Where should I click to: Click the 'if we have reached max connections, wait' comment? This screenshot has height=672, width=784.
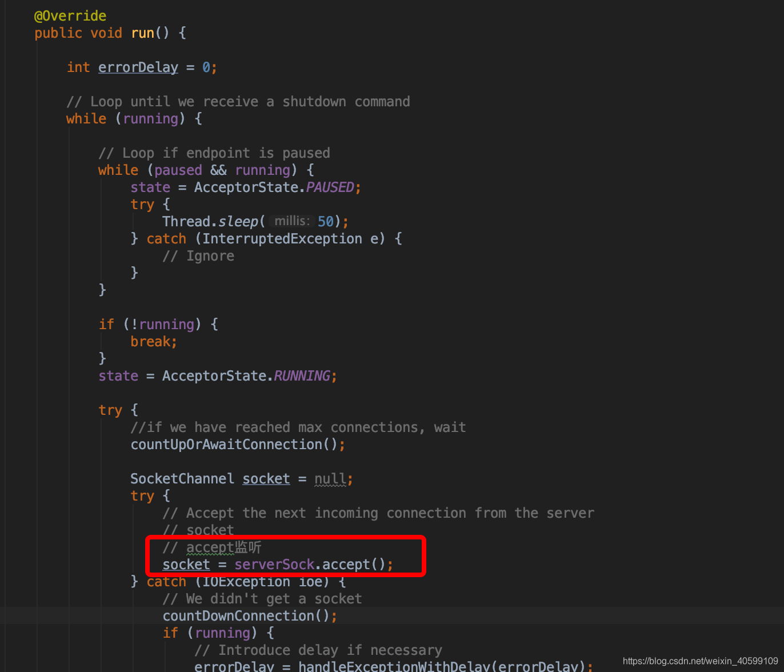(x=298, y=427)
